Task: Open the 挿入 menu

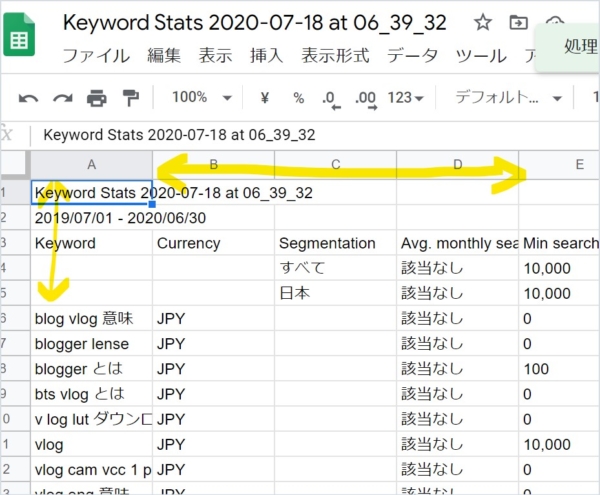Action: click(x=266, y=56)
